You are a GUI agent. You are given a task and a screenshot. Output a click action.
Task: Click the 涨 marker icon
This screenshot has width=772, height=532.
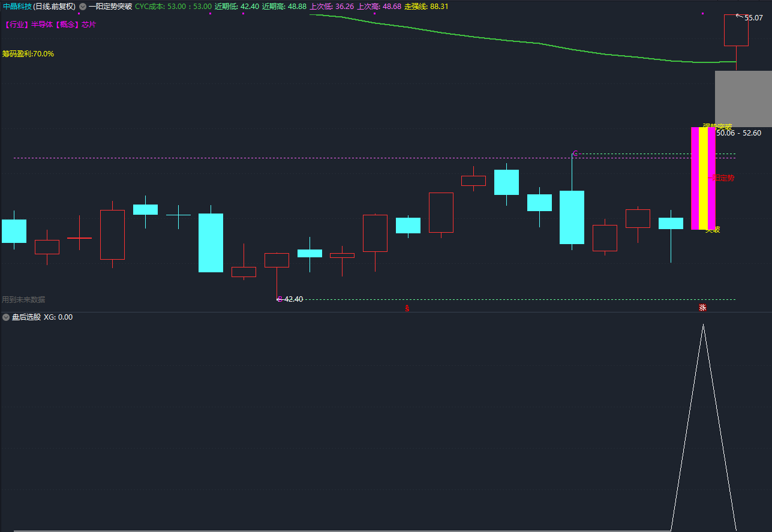(702, 308)
